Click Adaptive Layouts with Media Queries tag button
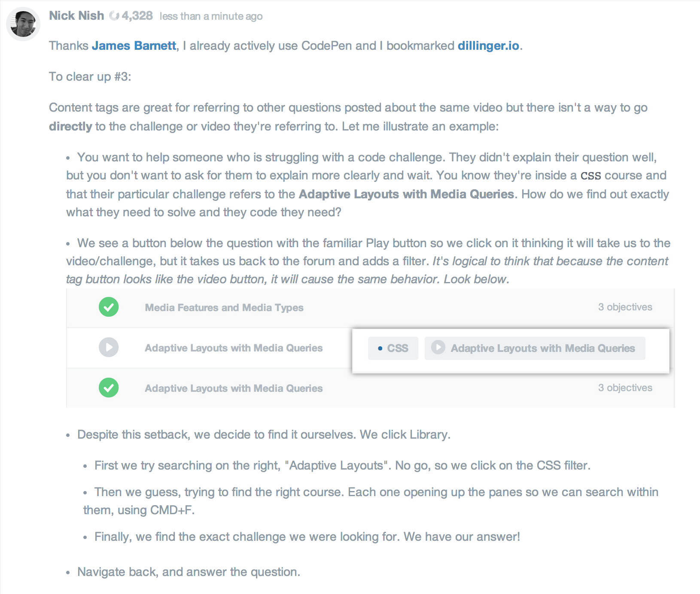 tap(535, 348)
